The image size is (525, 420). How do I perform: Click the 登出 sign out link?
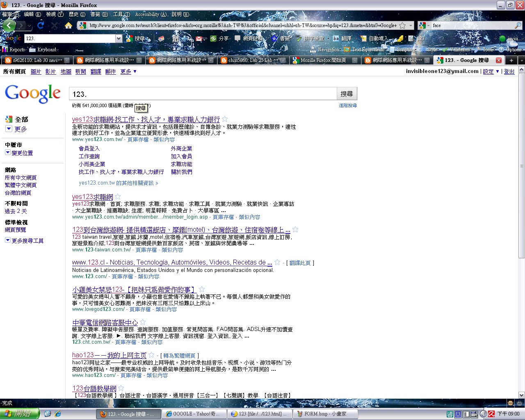[509, 71]
